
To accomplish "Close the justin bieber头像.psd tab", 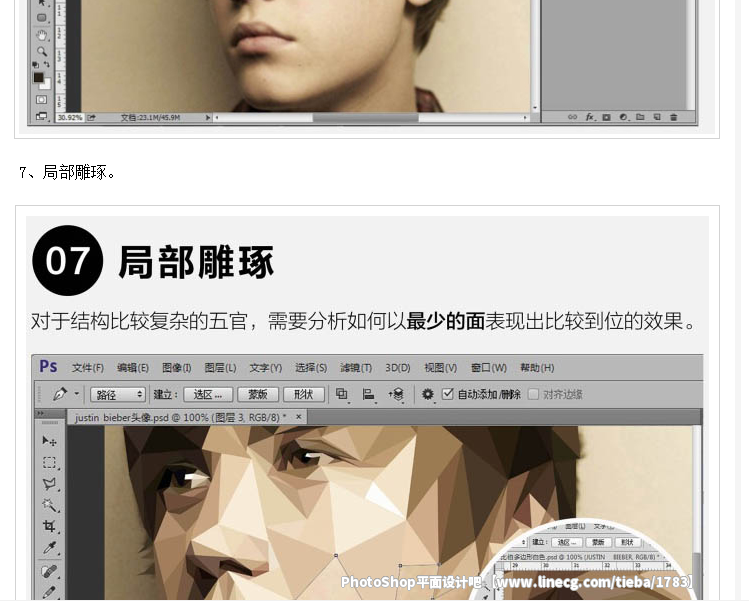I will (x=299, y=417).
